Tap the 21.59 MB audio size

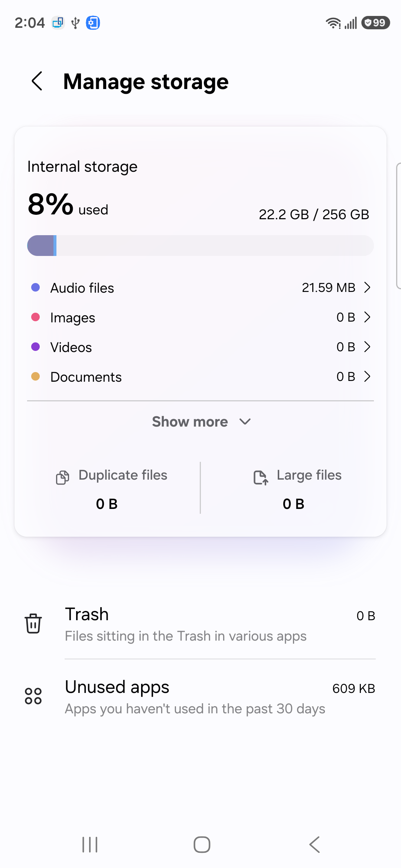pyautogui.click(x=329, y=287)
